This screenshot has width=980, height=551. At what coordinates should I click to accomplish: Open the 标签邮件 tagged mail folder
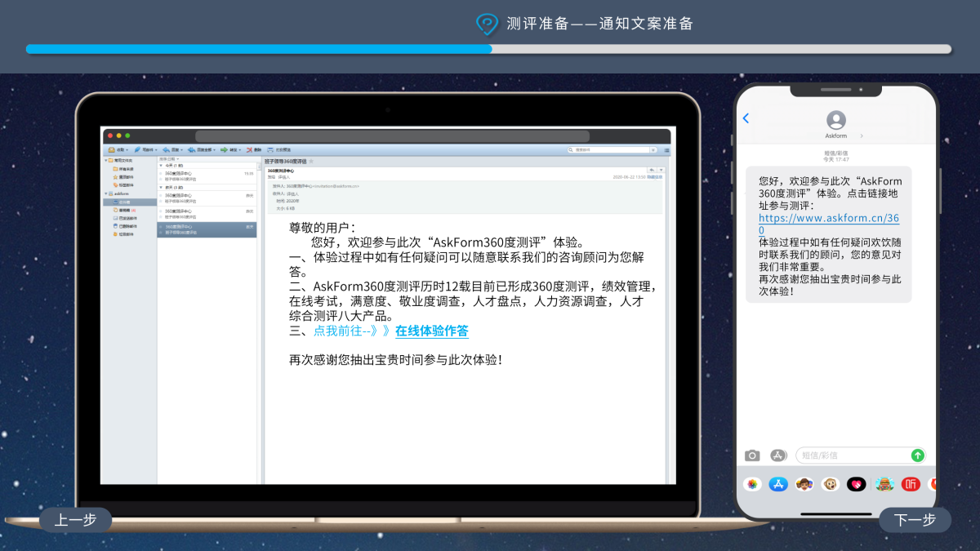tap(123, 185)
